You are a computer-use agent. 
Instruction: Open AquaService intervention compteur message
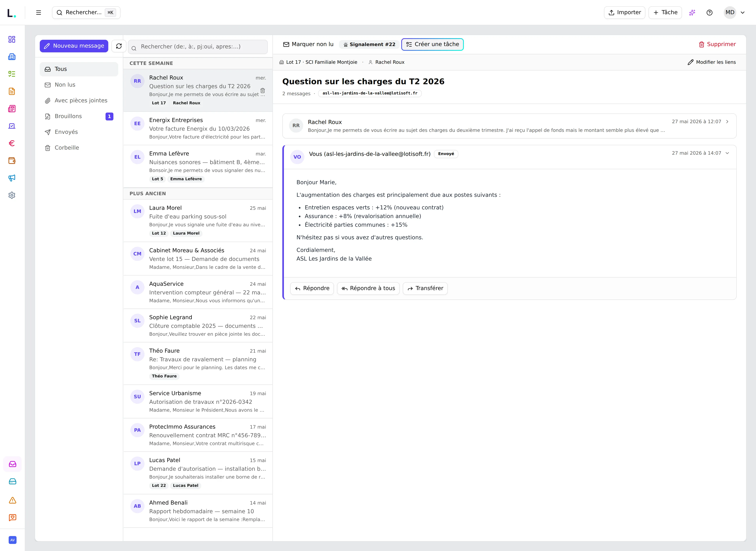coord(198,292)
